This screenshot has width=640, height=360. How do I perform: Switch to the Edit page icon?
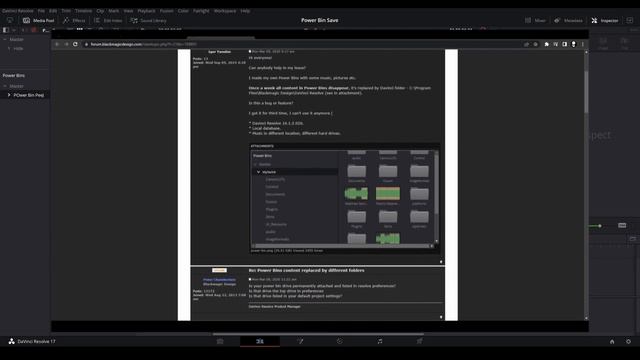tap(260, 341)
